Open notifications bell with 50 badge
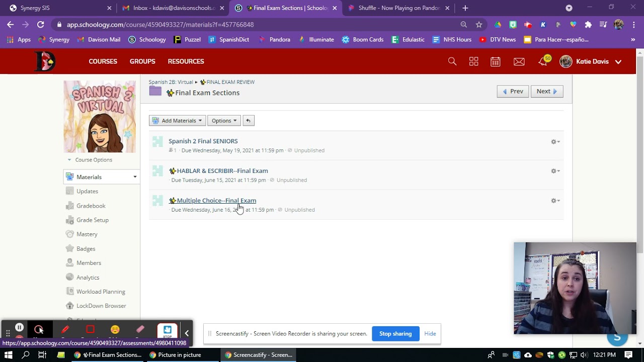The height and width of the screenshot is (362, 644). [x=543, y=61]
